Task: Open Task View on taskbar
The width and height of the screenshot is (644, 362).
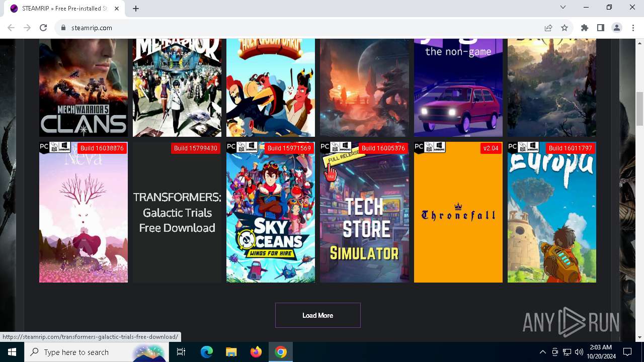Action: 182,352
